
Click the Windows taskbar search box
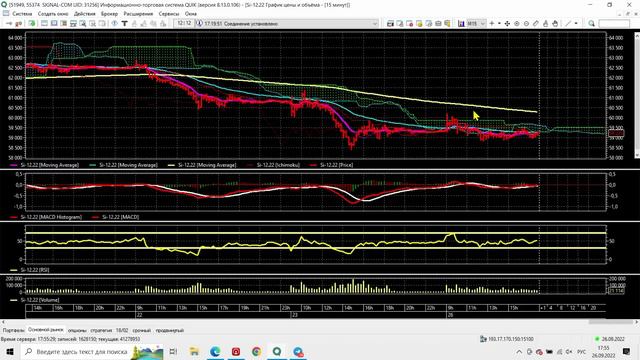pos(92,351)
